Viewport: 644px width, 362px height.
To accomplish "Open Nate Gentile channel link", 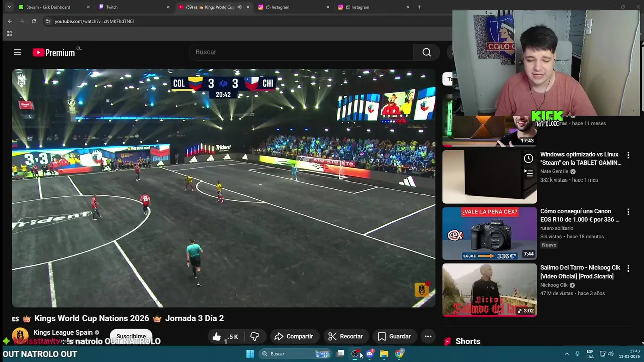I will click(554, 171).
